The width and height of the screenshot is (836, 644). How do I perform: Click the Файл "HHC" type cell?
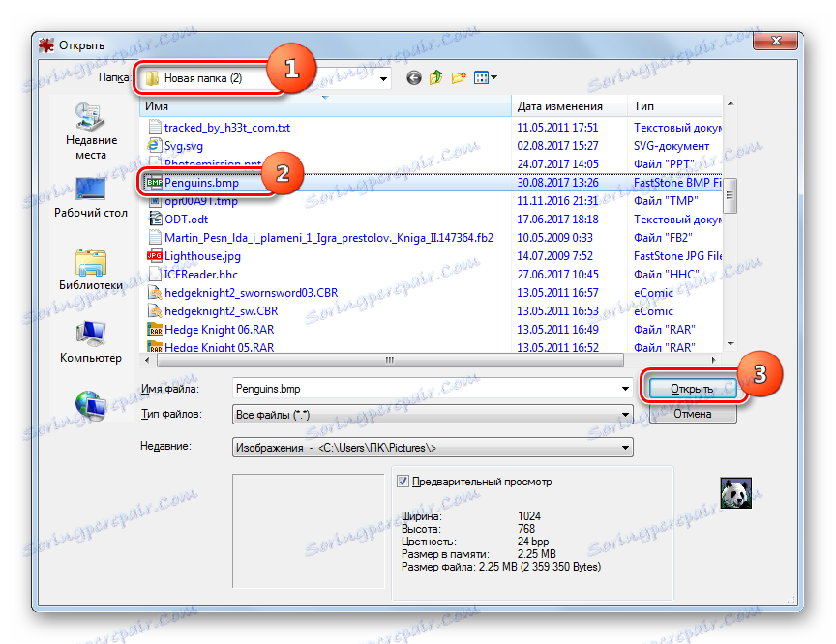pyautogui.click(x=667, y=275)
